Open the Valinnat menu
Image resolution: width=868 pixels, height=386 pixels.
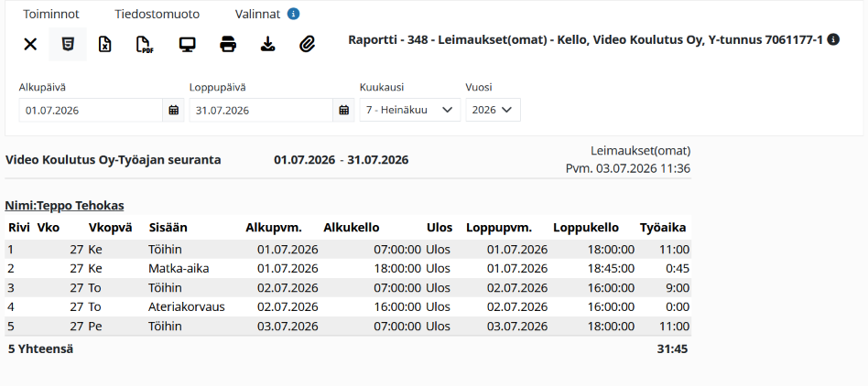point(257,15)
